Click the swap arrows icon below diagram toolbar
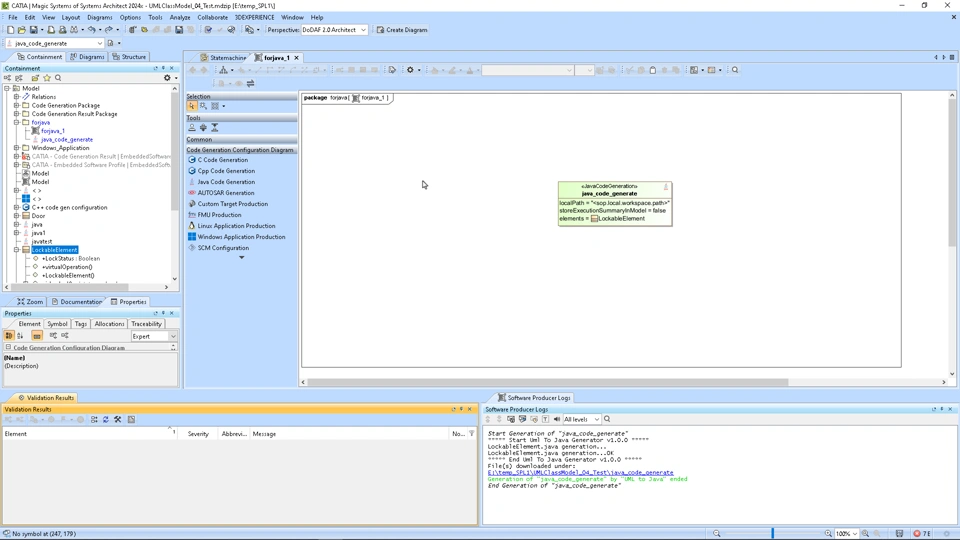Viewport: 960px width, 540px height. 250,83
